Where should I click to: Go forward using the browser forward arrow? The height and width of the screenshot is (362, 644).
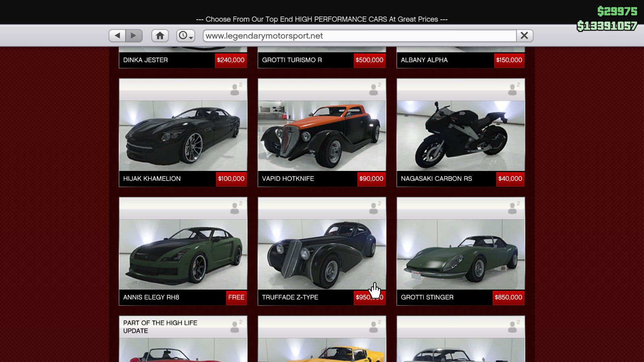coord(134,36)
